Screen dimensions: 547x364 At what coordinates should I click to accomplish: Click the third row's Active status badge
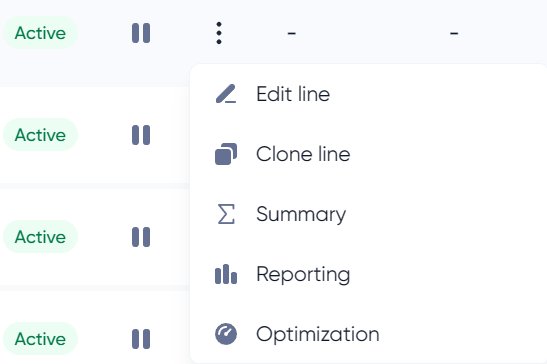click(x=40, y=237)
